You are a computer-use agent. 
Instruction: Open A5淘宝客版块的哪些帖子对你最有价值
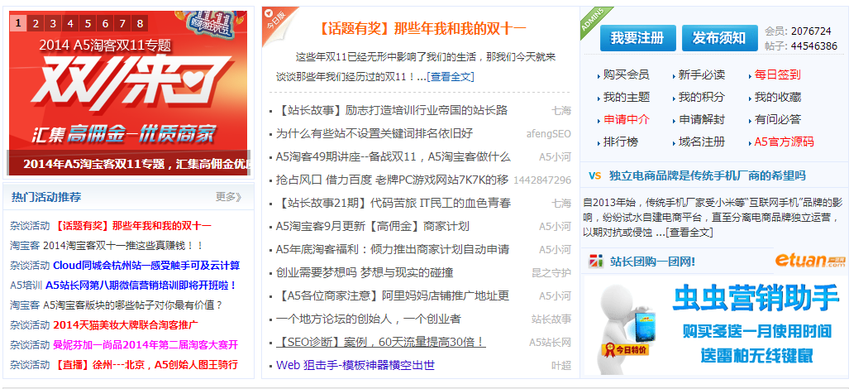pyautogui.click(x=133, y=305)
